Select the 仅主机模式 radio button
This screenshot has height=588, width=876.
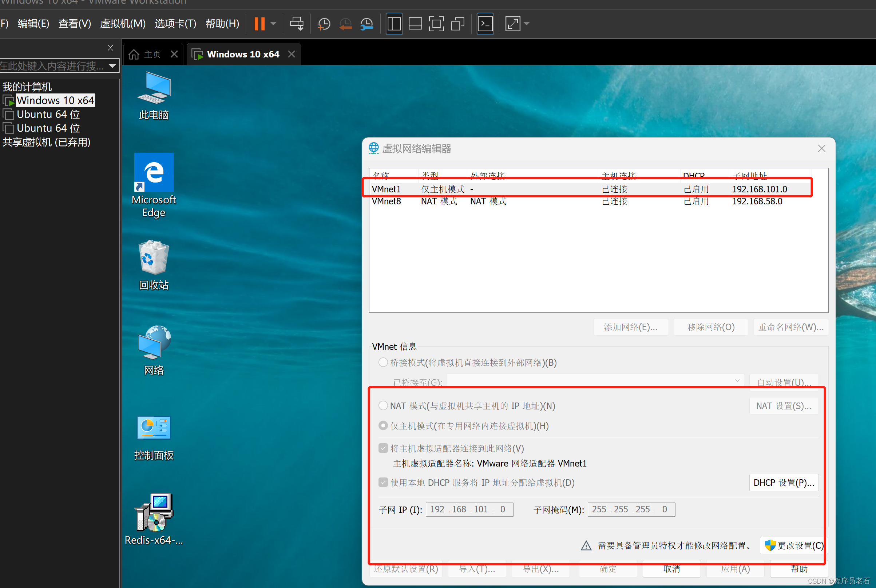[383, 425]
